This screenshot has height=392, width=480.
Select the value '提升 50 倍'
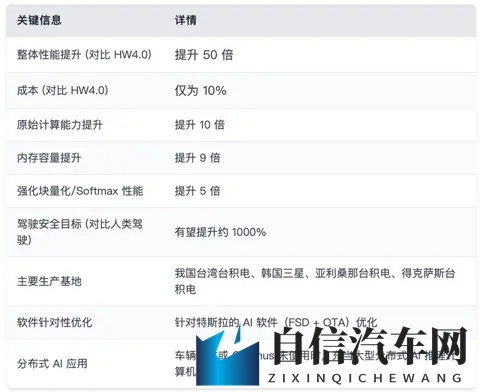point(204,55)
